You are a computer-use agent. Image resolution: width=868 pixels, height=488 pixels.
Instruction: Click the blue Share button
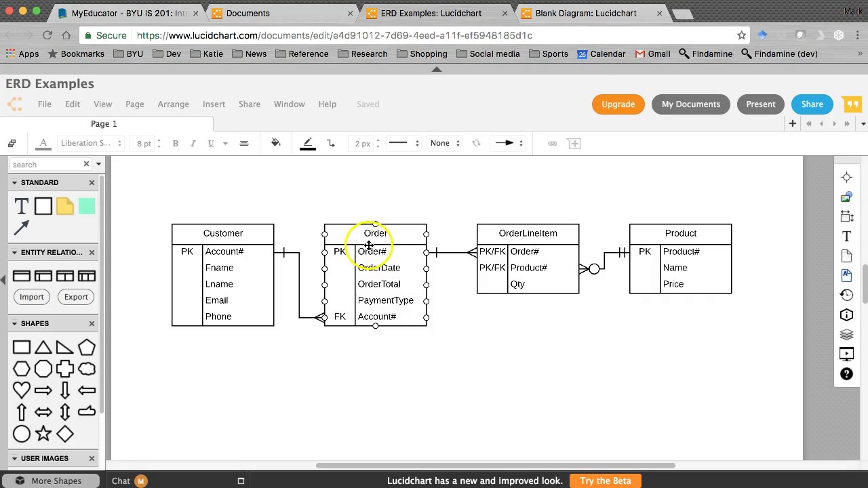click(812, 104)
